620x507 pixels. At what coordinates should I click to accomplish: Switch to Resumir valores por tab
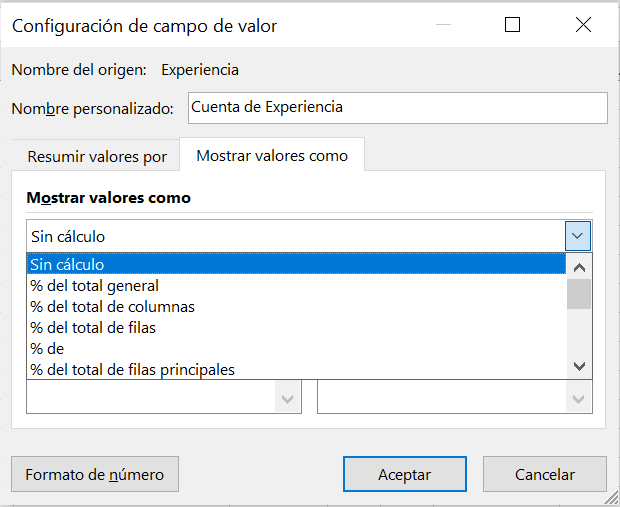[x=96, y=157]
